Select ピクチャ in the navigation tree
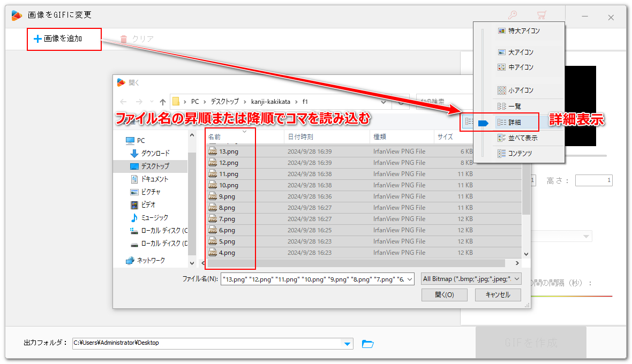The width and height of the screenshot is (632, 364). (146, 192)
